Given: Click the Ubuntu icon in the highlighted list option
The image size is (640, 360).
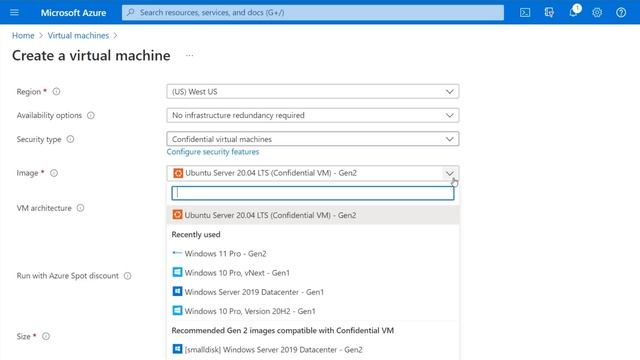Looking at the screenshot, I should click(177, 215).
